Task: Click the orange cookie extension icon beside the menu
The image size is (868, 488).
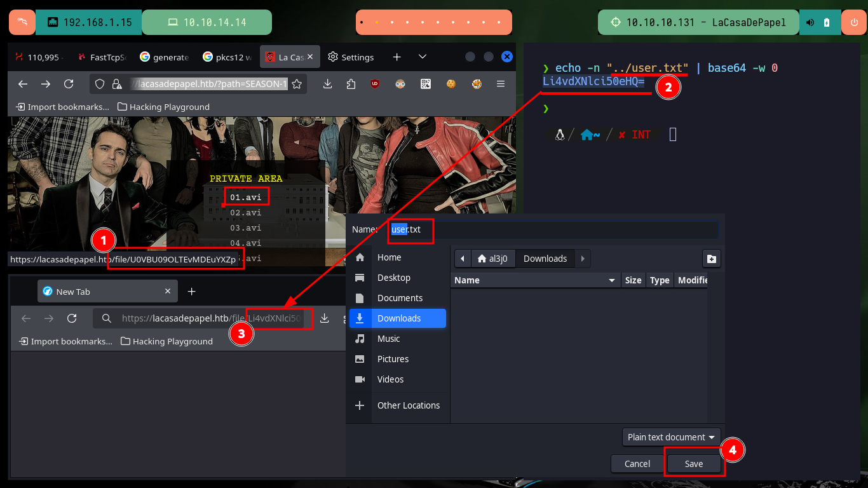Action: coord(477,84)
